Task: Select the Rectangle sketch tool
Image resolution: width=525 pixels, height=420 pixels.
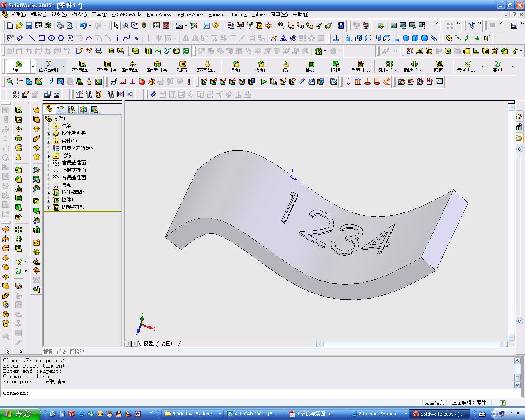Action: coord(41,39)
